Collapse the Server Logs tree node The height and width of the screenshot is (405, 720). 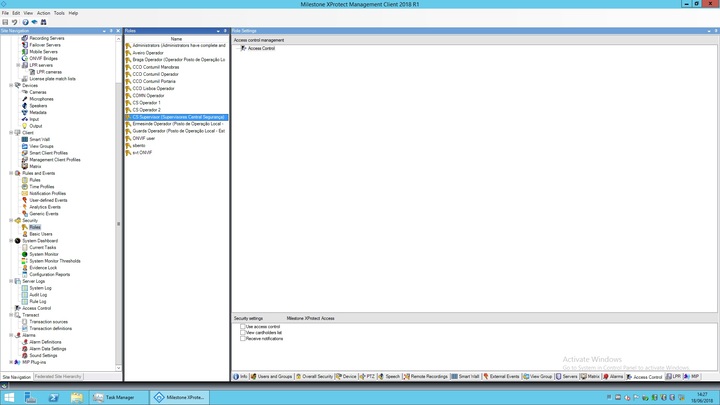(x=11, y=281)
